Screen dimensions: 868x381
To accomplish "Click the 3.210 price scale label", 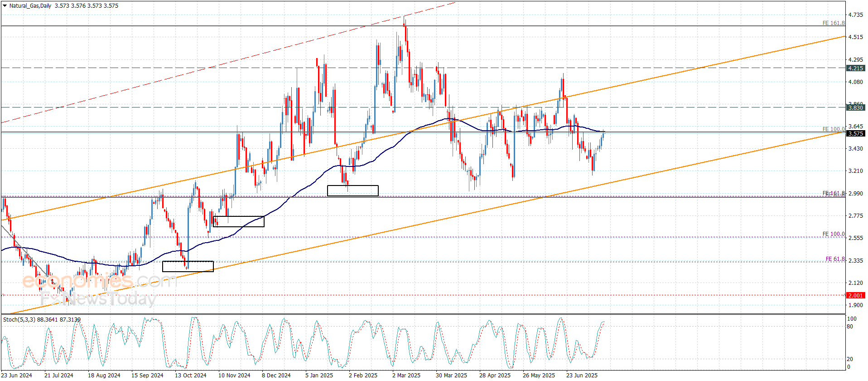I will point(856,171).
